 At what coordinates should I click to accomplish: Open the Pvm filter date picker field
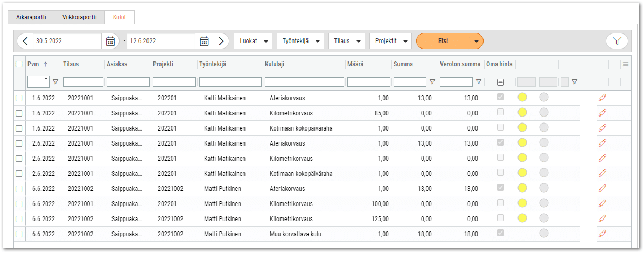(x=39, y=82)
